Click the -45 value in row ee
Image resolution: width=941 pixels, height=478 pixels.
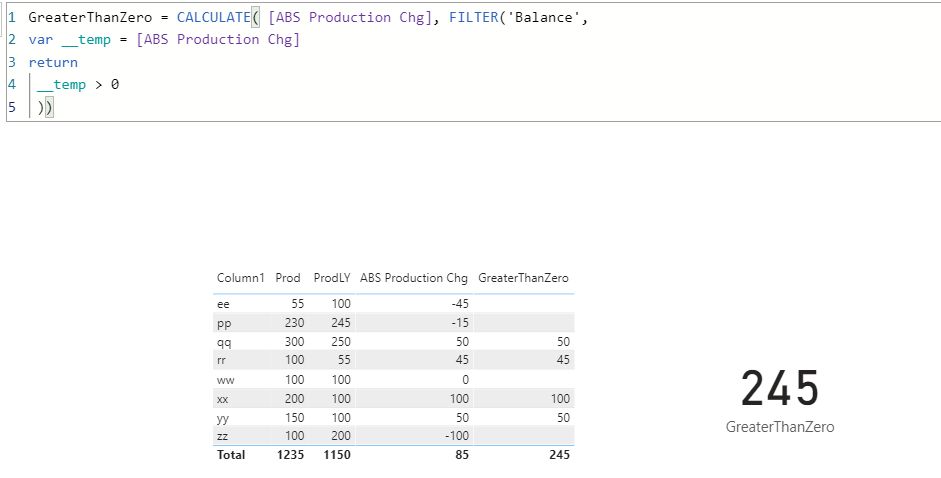pos(459,304)
